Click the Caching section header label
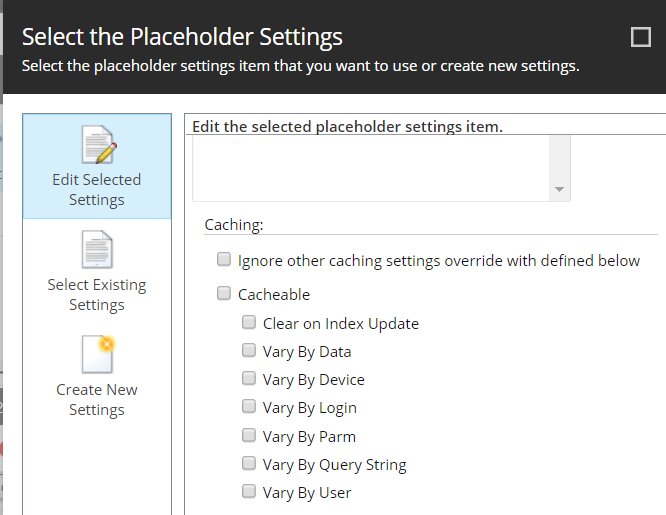This screenshot has width=666, height=515. [x=234, y=225]
